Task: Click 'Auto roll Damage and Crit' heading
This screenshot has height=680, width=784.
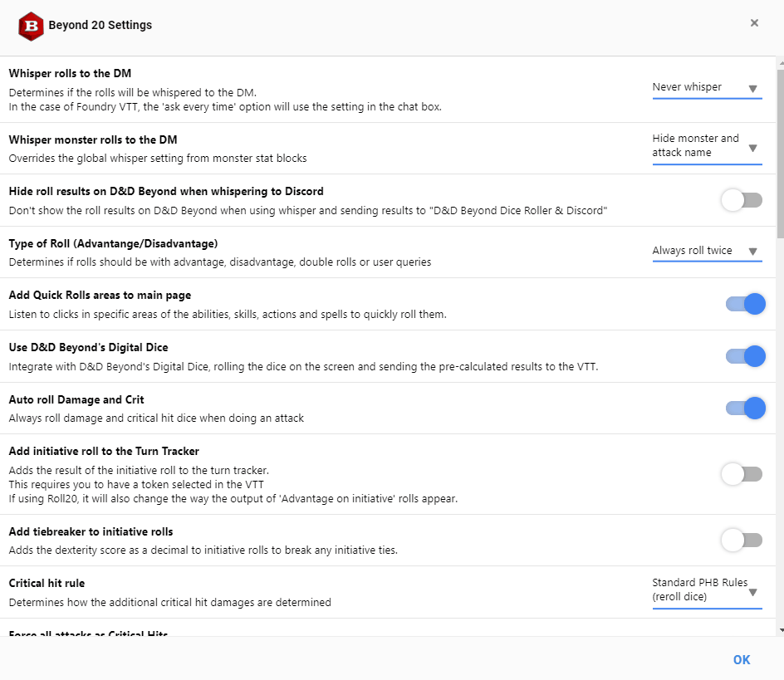Action: [76, 399]
